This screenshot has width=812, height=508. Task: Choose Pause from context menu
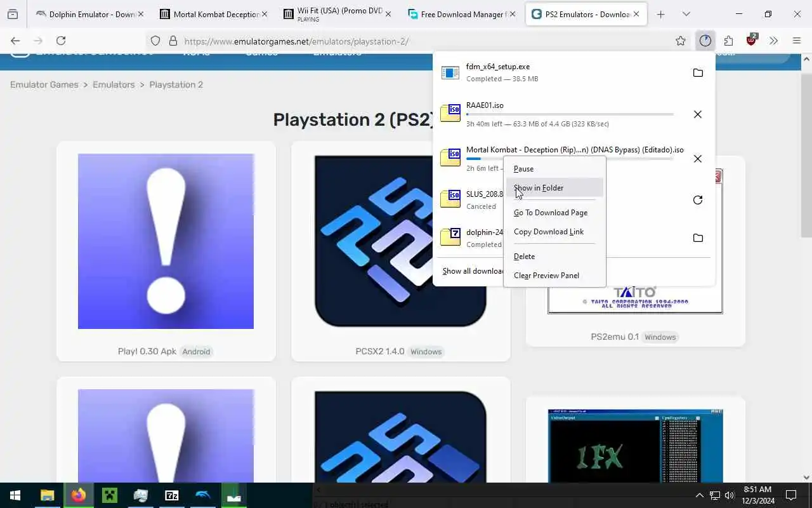tap(554, 169)
